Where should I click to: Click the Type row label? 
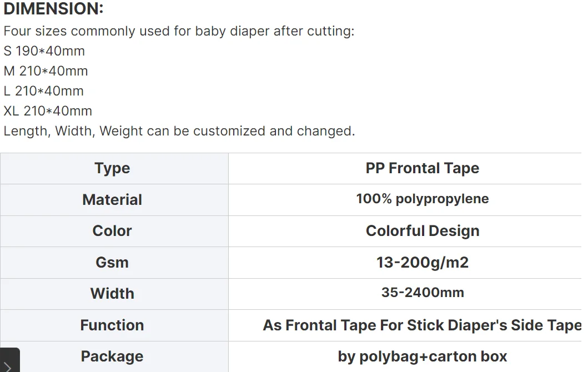112,169
